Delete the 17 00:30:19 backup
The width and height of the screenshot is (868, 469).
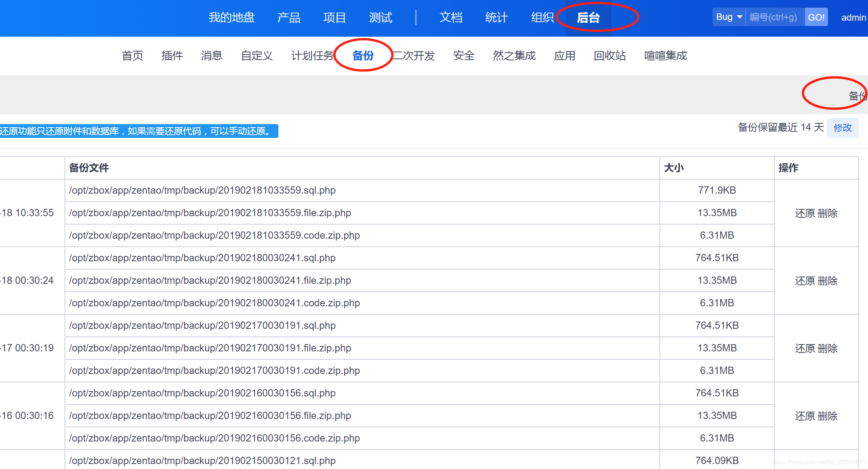click(x=828, y=348)
